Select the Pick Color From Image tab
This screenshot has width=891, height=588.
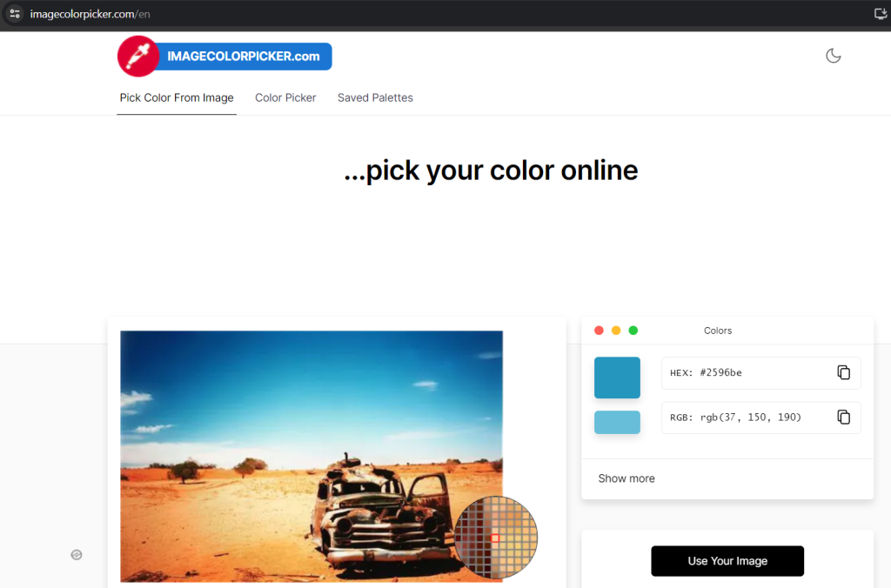pos(177,97)
